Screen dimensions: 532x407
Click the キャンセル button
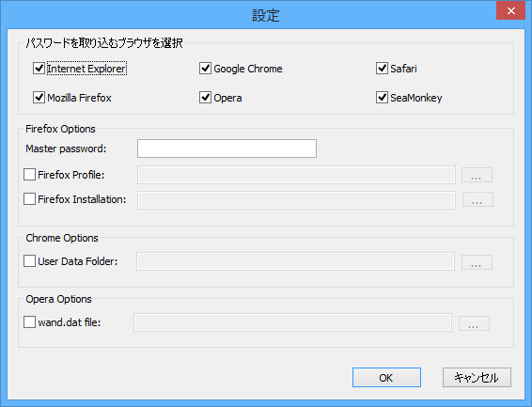tap(477, 378)
